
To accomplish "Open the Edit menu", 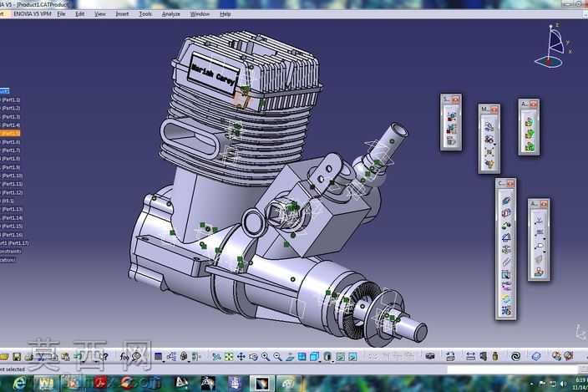I will click(80, 14).
